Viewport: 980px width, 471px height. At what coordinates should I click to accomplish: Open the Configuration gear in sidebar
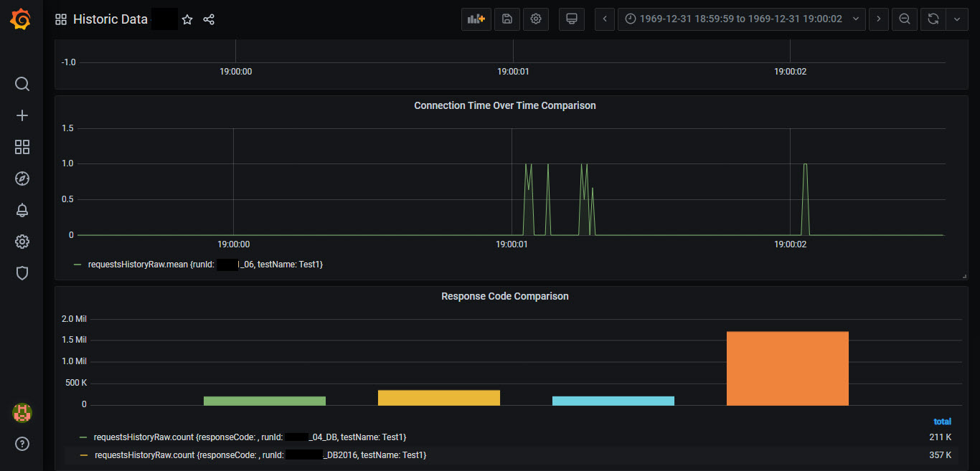[x=22, y=242]
